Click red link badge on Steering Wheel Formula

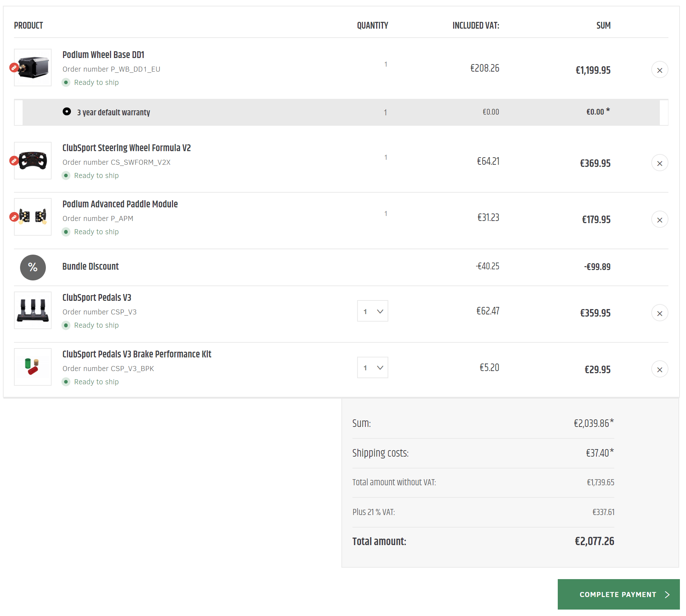tap(14, 160)
